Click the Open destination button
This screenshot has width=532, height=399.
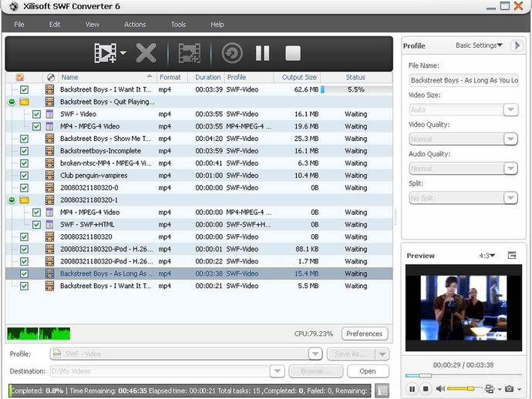[x=368, y=371]
